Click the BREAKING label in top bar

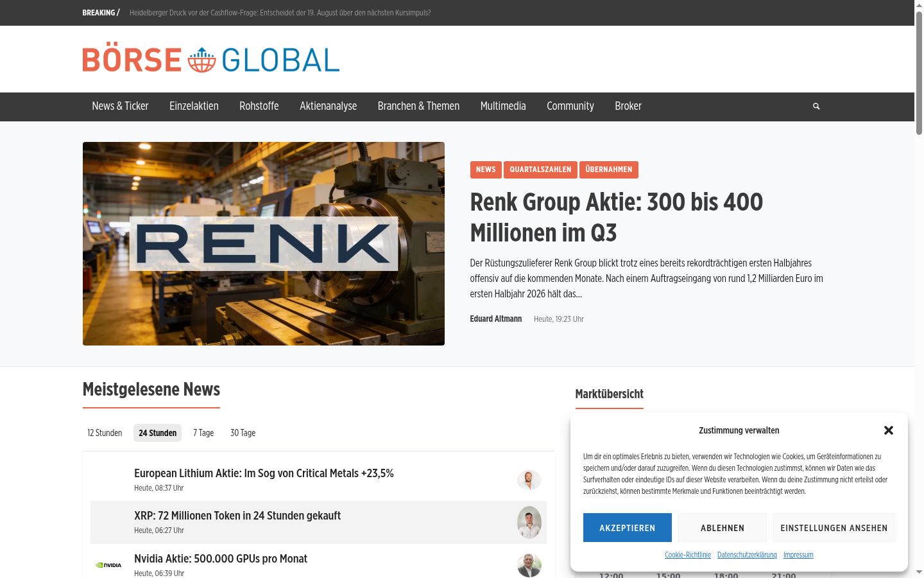point(101,13)
